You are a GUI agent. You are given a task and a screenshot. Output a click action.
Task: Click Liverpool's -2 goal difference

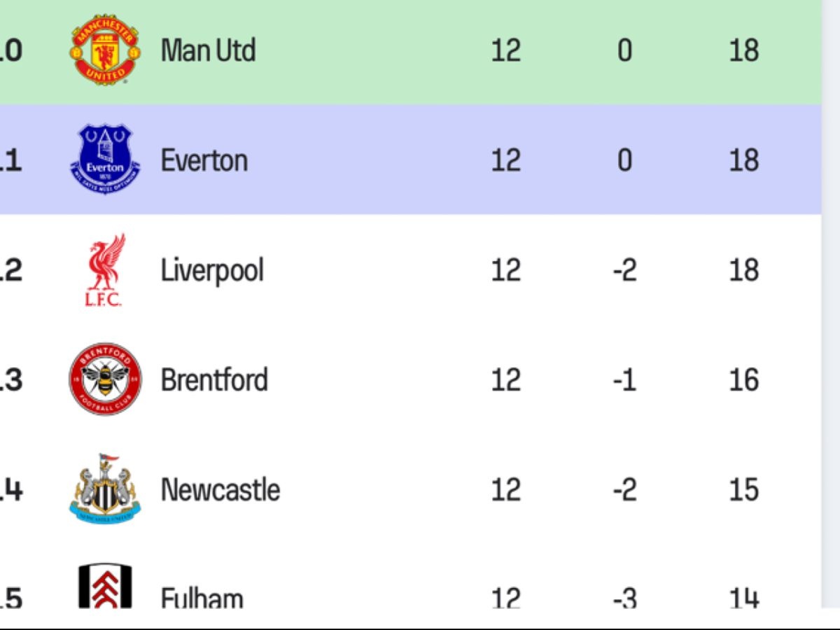click(x=624, y=270)
